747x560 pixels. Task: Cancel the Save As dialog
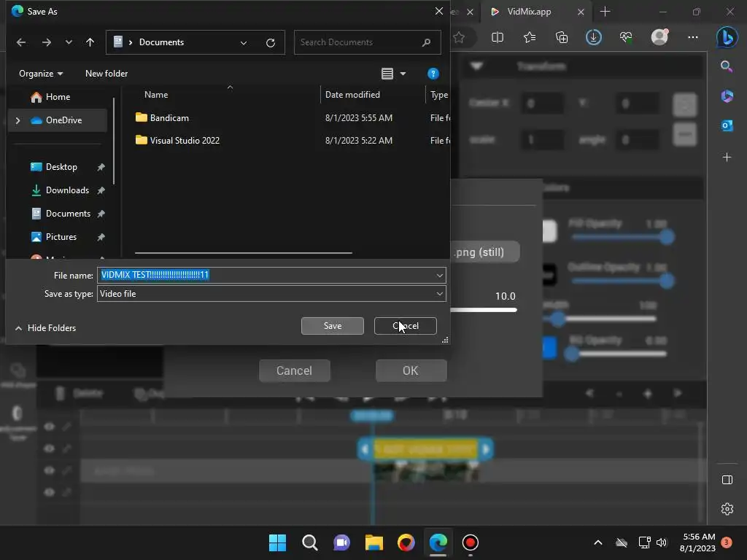pos(406,326)
